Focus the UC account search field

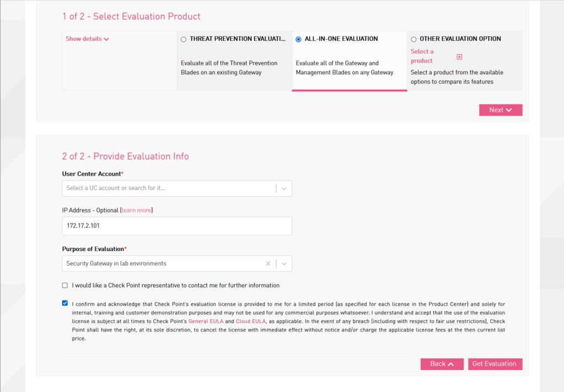click(x=169, y=188)
